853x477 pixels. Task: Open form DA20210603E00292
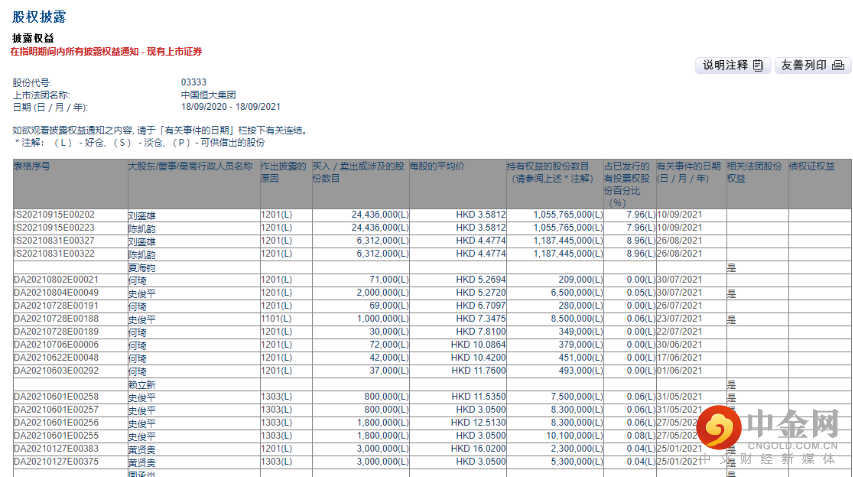click(x=56, y=371)
